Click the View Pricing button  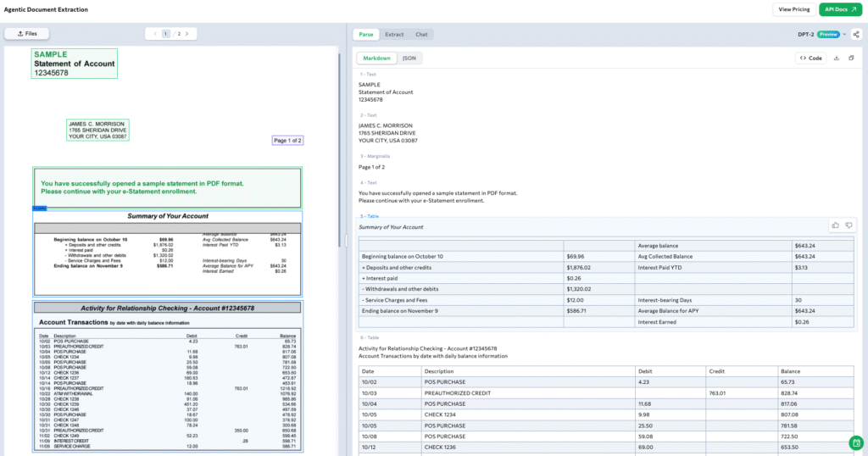794,9
